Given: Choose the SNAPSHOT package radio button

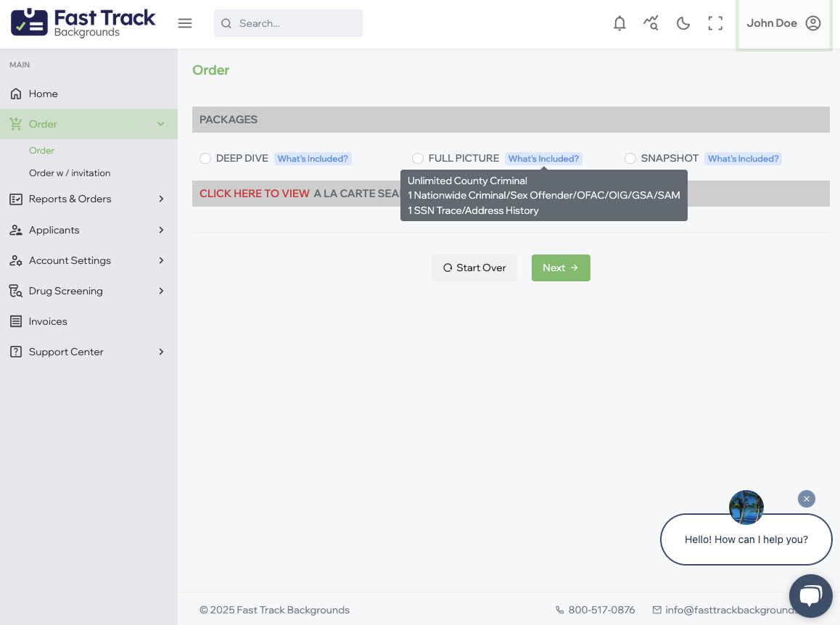Looking at the screenshot, I should (x=630, y=158).
